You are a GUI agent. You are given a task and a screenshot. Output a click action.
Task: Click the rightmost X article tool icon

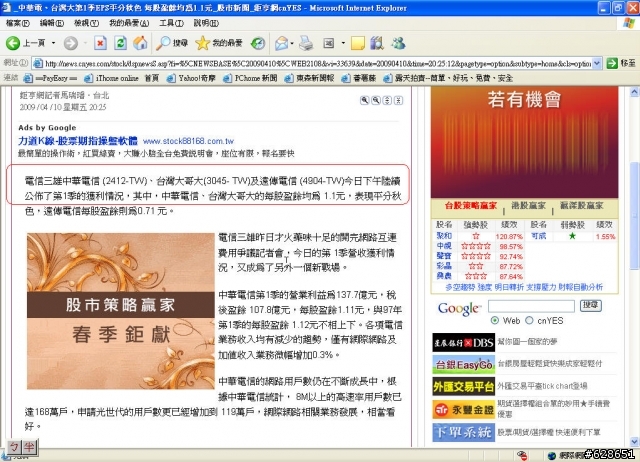pos(398,100)
